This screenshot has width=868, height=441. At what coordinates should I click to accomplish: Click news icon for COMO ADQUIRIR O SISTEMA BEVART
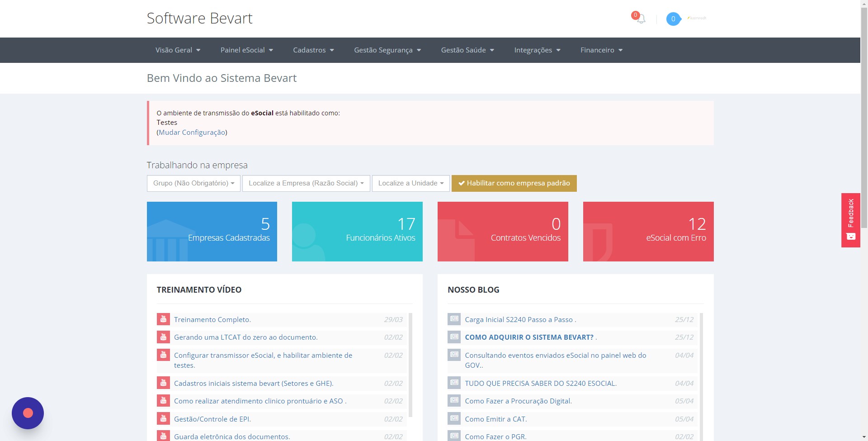tap(454, 337)
